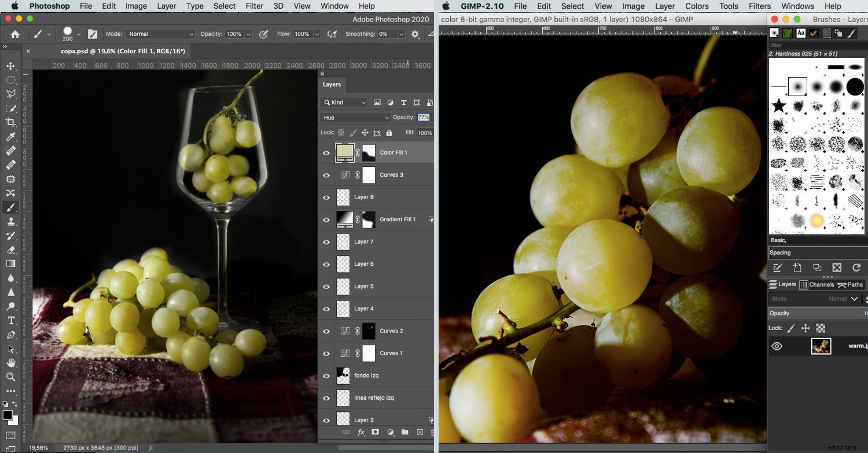
Task: Hide the Curves 3 adjustment layer
Action: point(326,174)
